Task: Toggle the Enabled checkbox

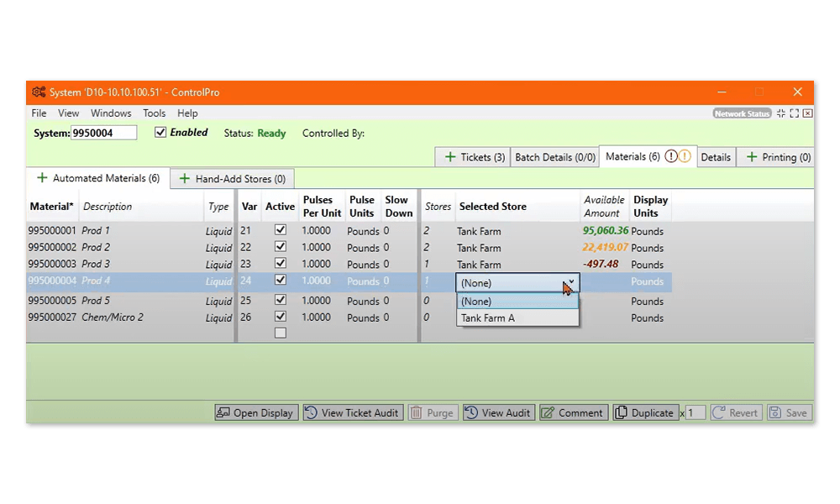Action: (160, 132)
